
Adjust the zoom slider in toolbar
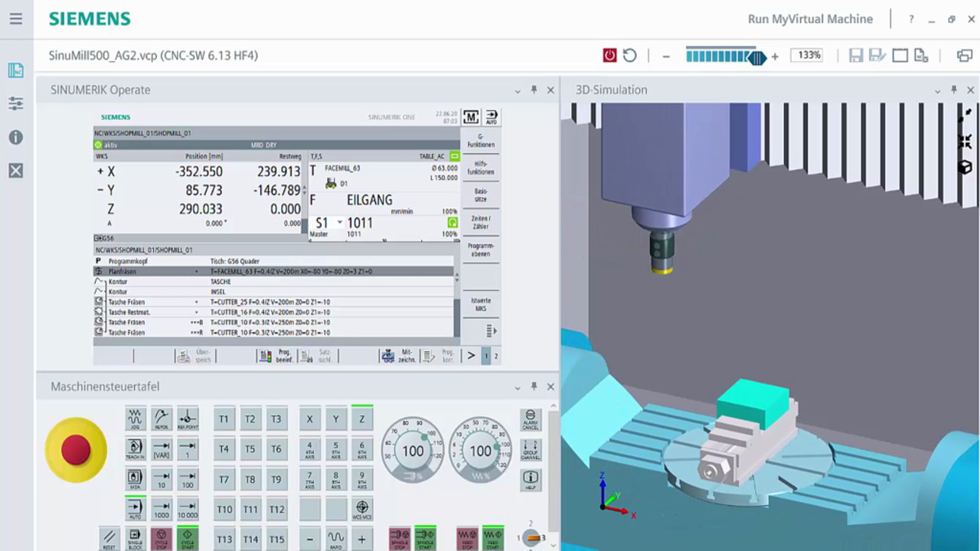pos(757,57)
